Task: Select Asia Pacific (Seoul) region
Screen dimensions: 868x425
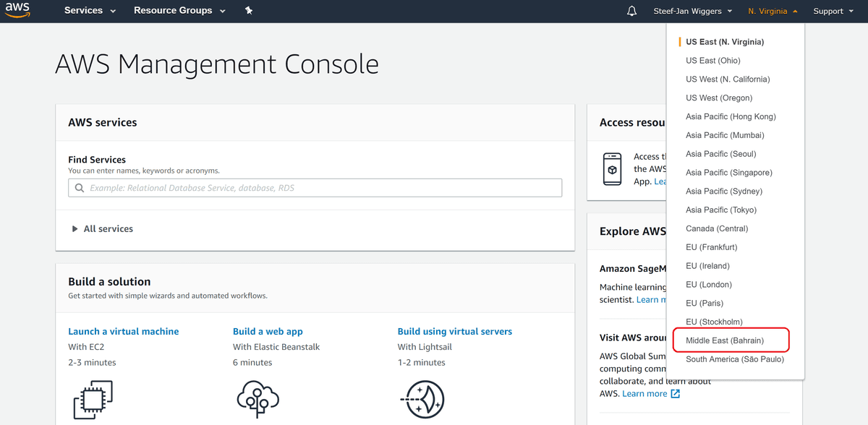Action: 721,154
